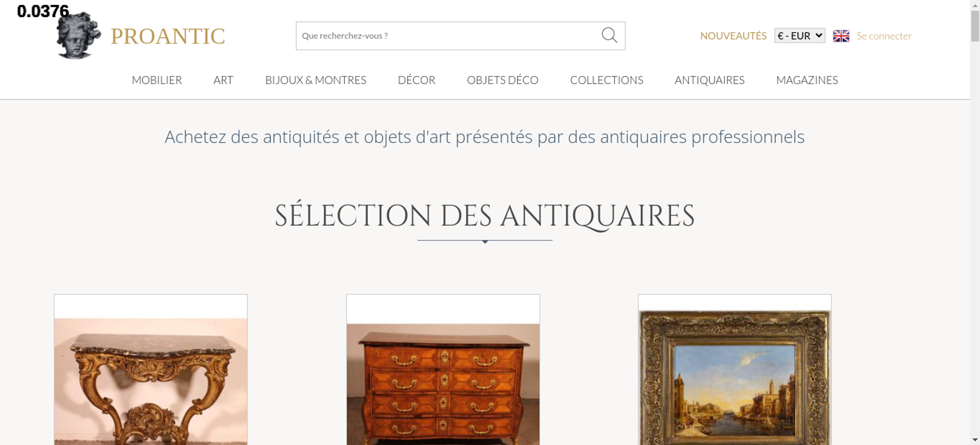Open the Collections menu

point(607,80)
